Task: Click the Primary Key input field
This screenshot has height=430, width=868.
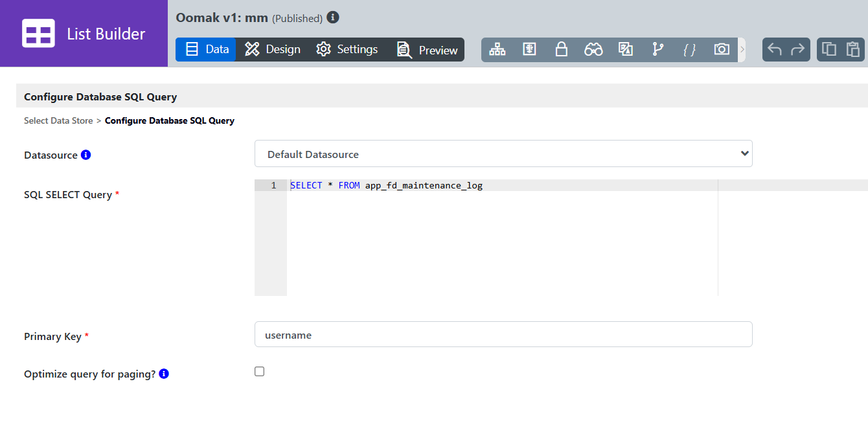Action: 503,335
